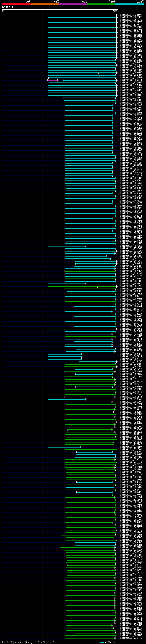This screenshot has height=644, width=146.
Task: Select the UniRef100_A9NVI4 label
Action: pos(131,58)
